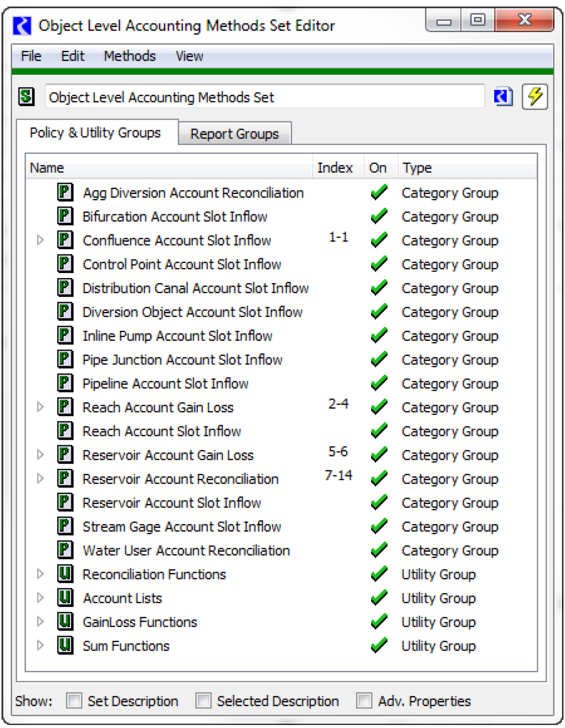Expand the Account Lists utility group
This screenshot has height=728, width=565.
point(41,597)
